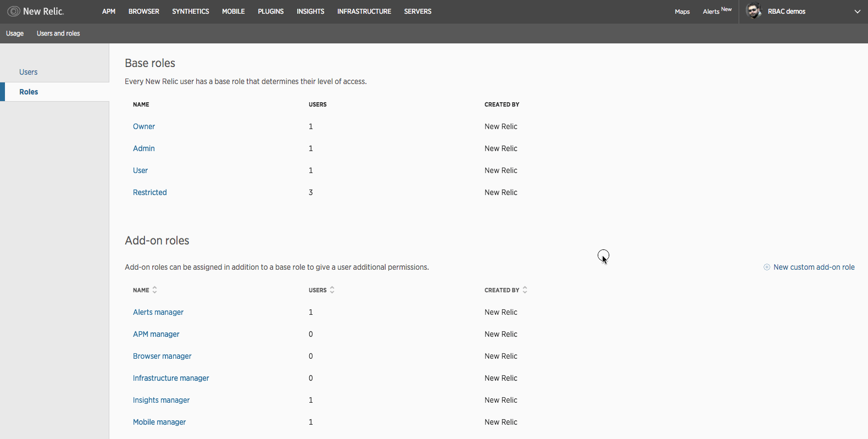Viewport: 868px width, 439px height.
Task: Open the Owner base role
Action: click(x=144, y=126)
